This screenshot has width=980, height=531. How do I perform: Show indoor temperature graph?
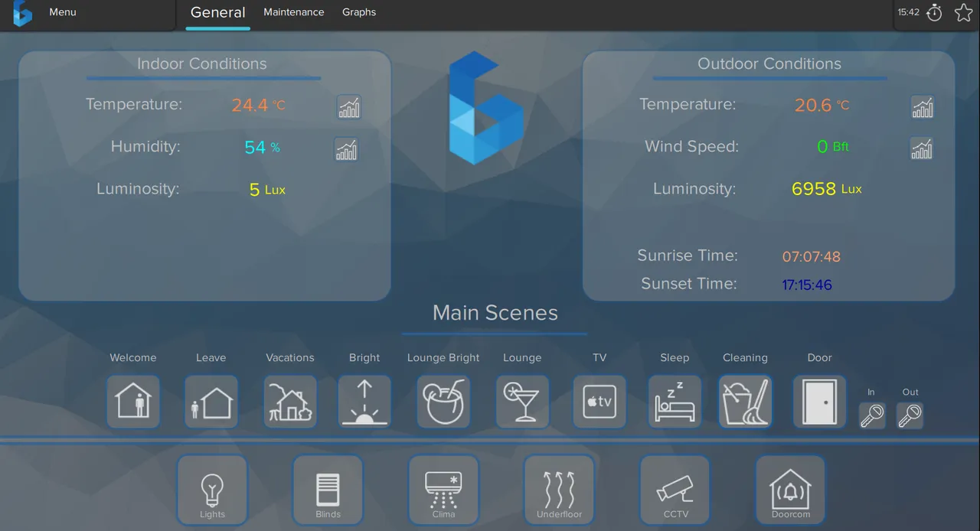(x=349, y=107)
